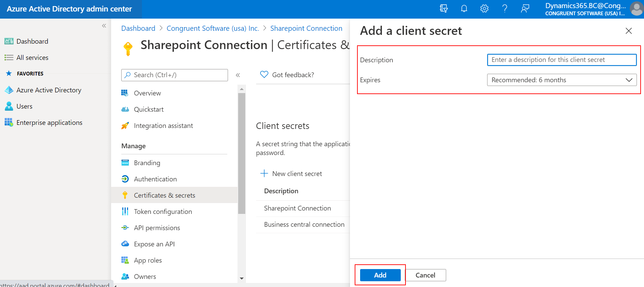Image resolution: width=644 pixels, height=287 pixels.
Task: Click the Owners people icon
Action: (x=125, y=277)
